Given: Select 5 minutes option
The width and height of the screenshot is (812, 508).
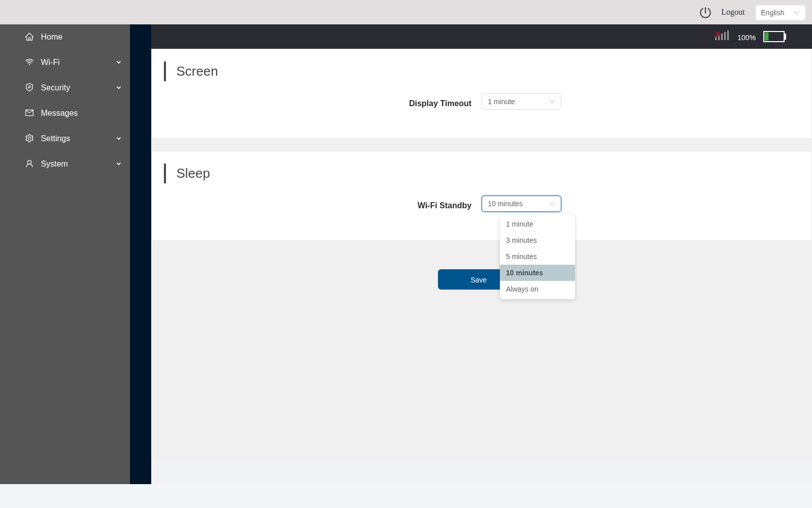Looking at the screenshot, I should pos(537,257).
